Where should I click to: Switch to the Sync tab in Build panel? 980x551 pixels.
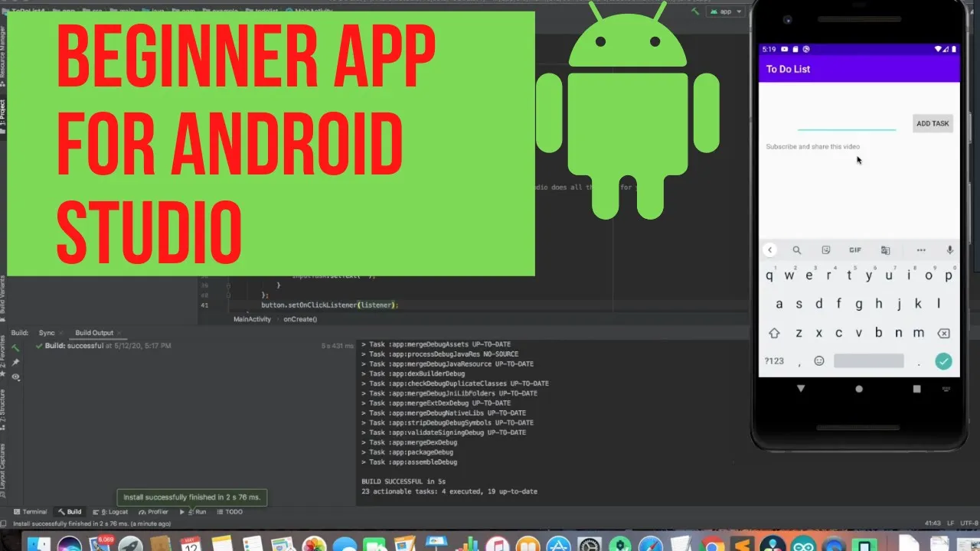pyautogui.click(x=47, y=333)
